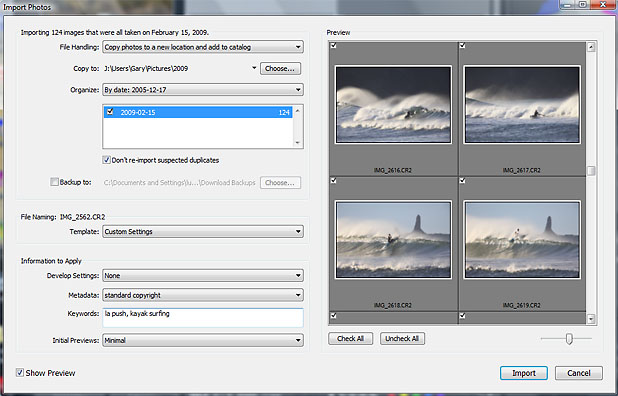Click the Cancel button

579,373
